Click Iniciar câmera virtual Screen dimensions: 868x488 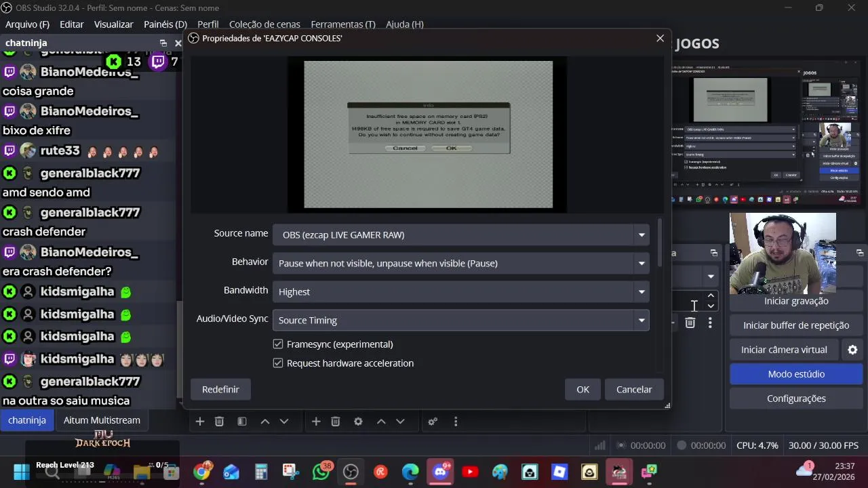tap(784, 350)
